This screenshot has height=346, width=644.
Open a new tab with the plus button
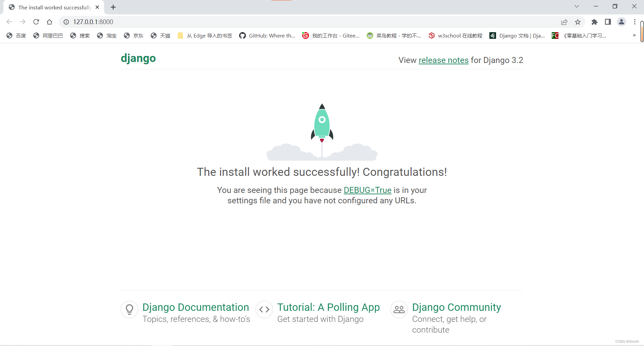click(x=113, y=7)
